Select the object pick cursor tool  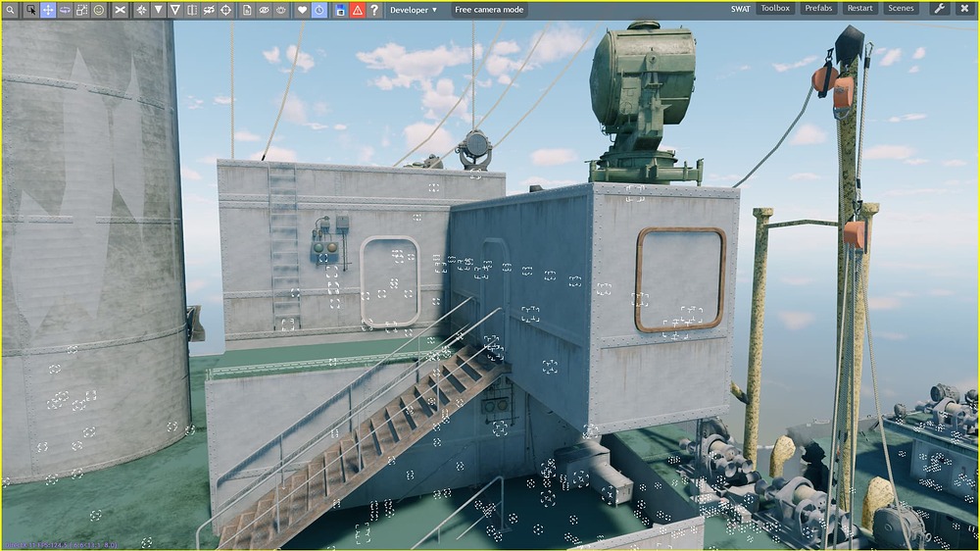[30, 10]
